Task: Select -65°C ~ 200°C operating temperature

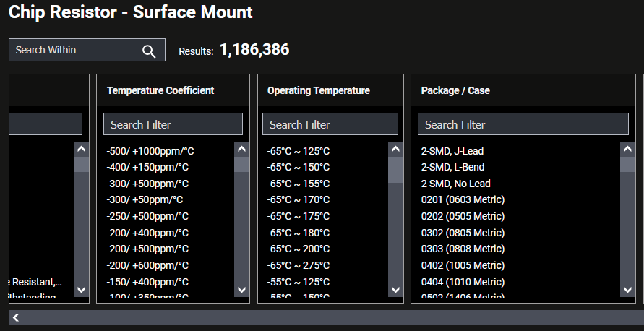Action: coord(299,249)
